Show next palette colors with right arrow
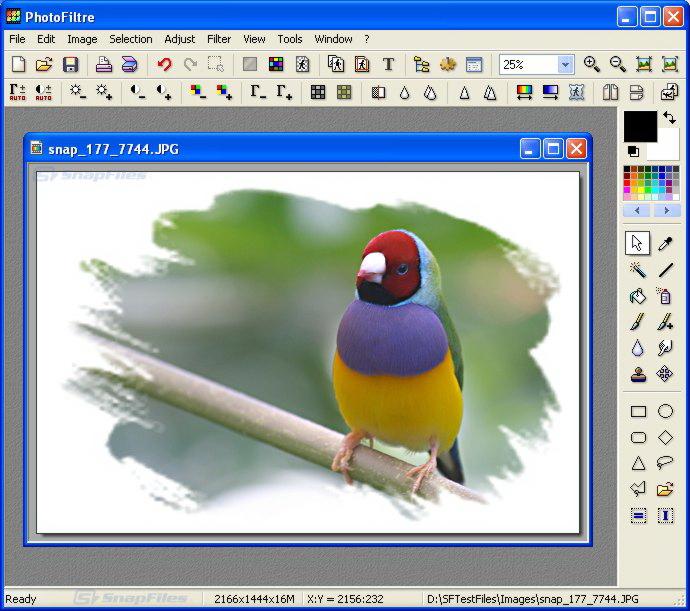This screenshot has height=611, width=690. [x=666, y=210]
